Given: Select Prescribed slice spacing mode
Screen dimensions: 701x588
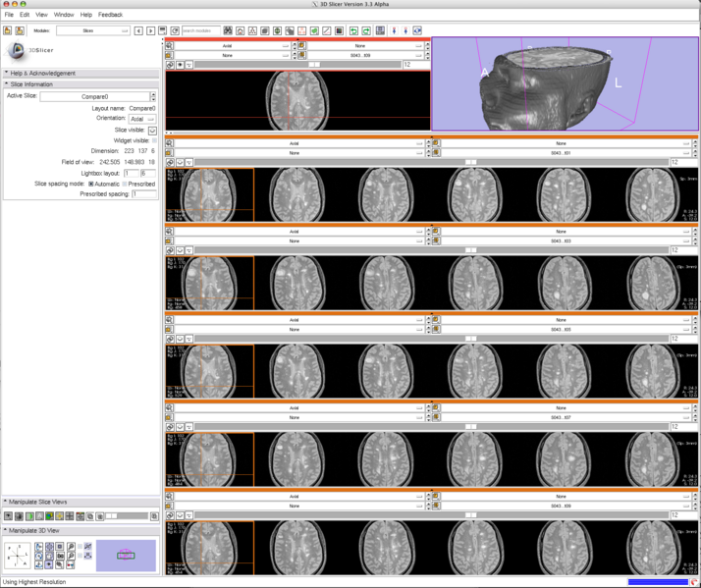Looking at the screenshot, I should (x=125, y=184).
